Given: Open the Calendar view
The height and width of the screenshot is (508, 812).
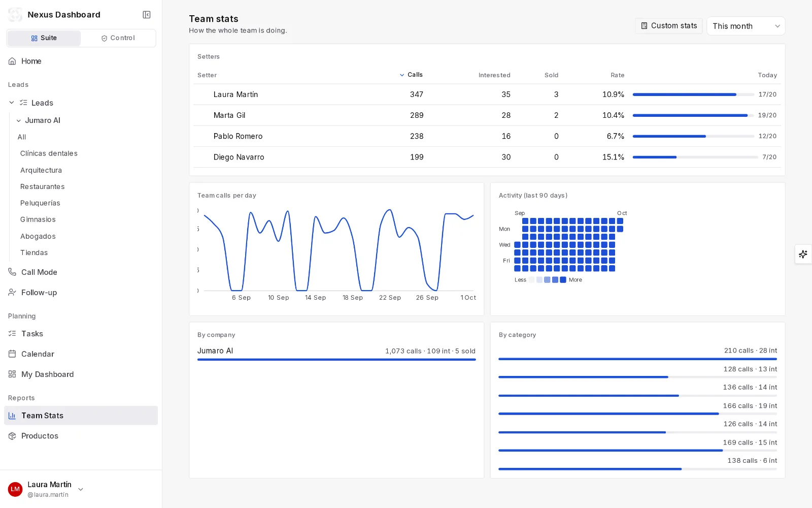Looking at the screenshot, I should coord(81,354).
